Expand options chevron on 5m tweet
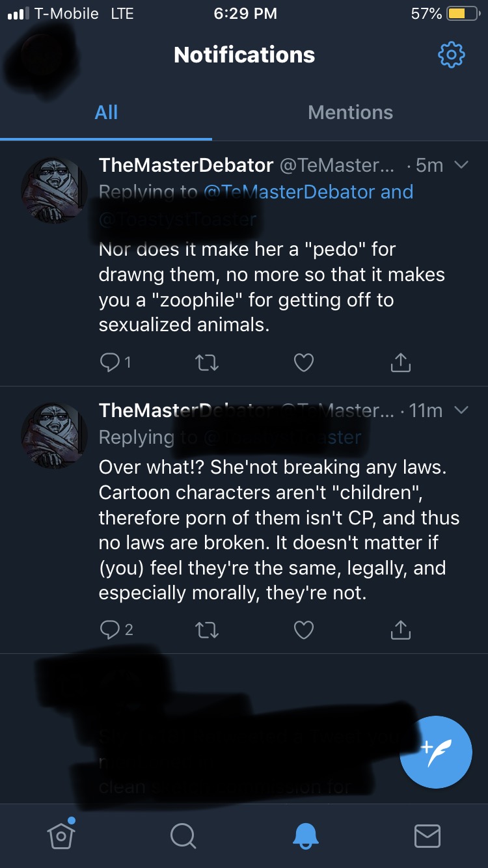Image resolution: width=488 pixels, height=868 pixels. pyautogui.click(x=461, y=165)
